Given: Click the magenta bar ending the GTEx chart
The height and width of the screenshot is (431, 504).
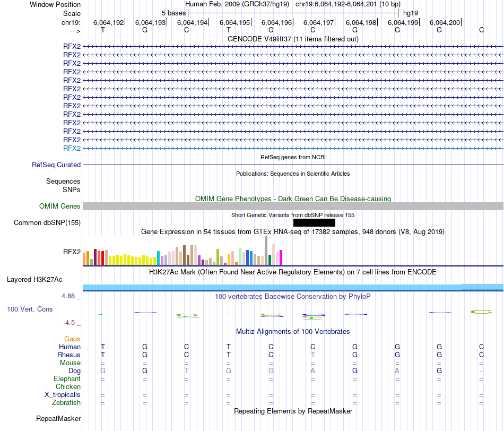Looking at the screenshot, I should point(281,257).
